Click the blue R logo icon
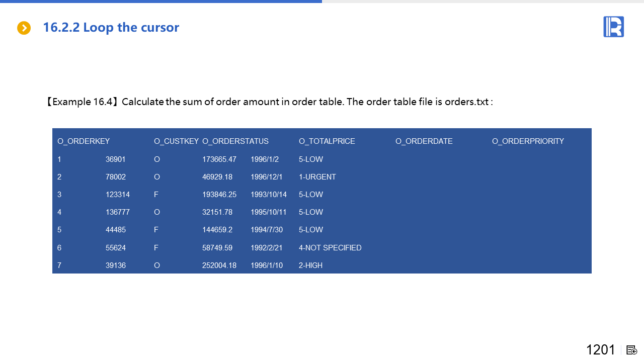This screenshot has height=362, width=644. [613, 27]
